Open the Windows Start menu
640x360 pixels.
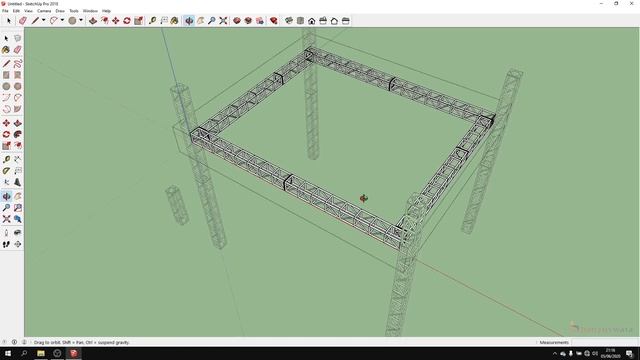pos(8,353)
